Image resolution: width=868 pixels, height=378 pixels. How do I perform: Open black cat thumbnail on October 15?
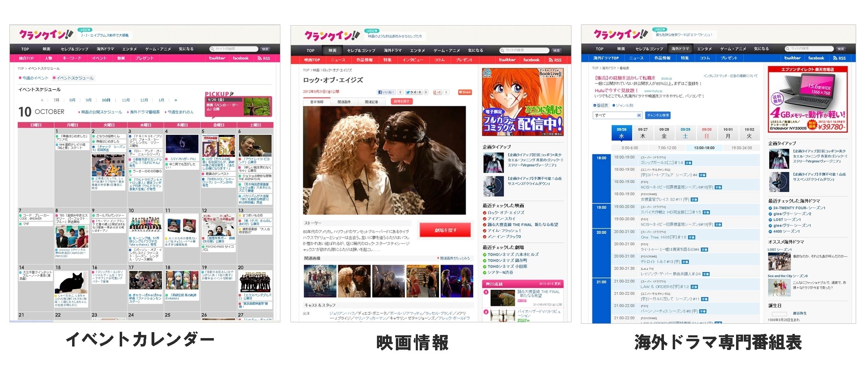[71, 282]
